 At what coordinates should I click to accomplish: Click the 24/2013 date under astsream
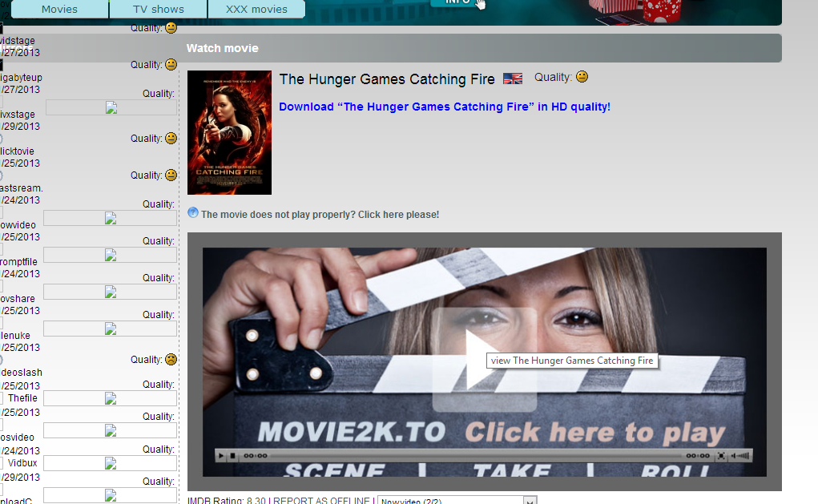click(20, 200)
